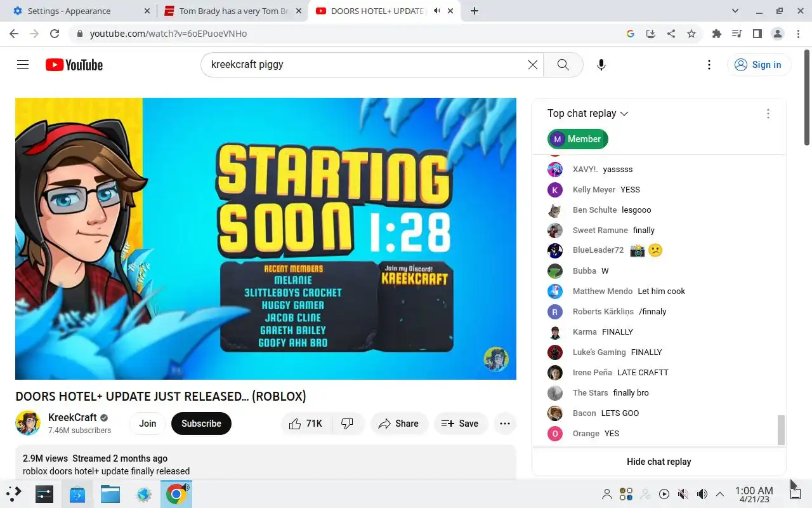Go to YouTube home via logo
The width and height of the screenshot is (812, 508).
click(74, 65)
